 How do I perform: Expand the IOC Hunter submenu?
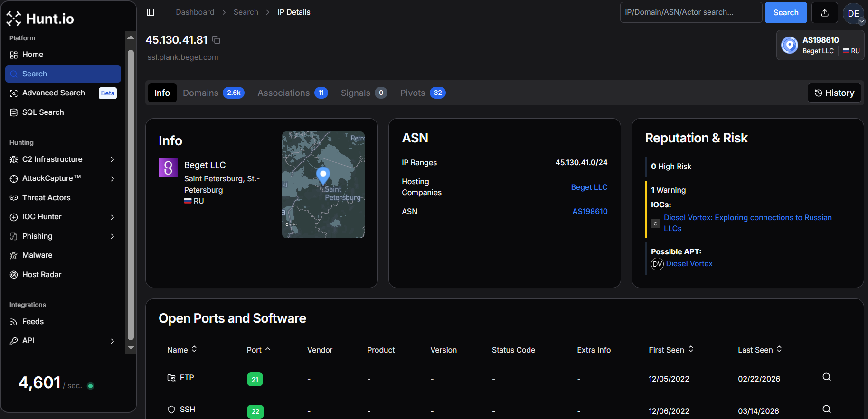coord(112,217)
